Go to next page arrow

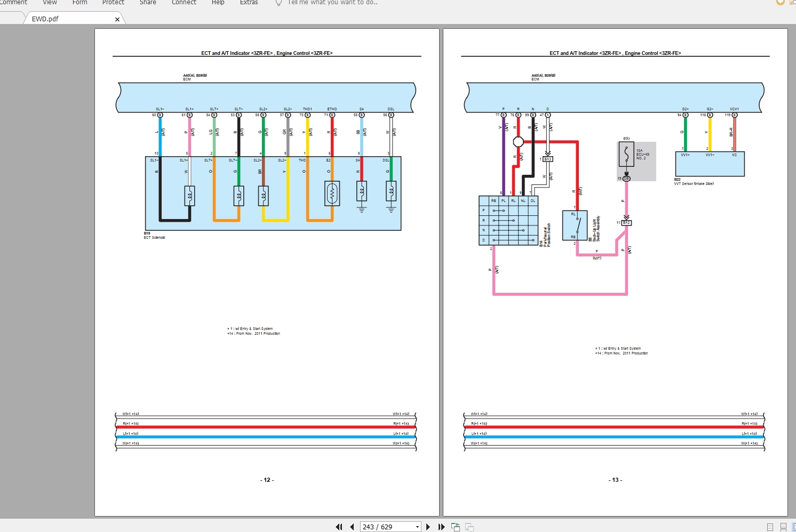tap(428, 527)
